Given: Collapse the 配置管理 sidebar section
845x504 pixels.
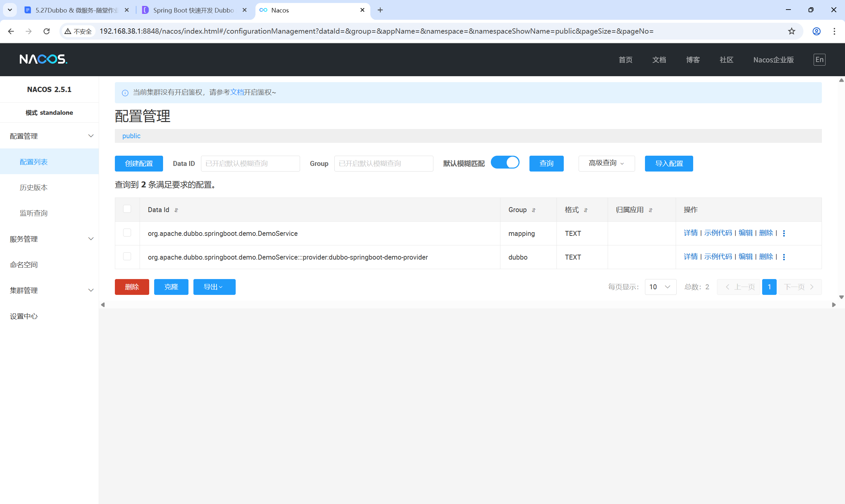Looking at the screenshot, I should click(50, 136).
